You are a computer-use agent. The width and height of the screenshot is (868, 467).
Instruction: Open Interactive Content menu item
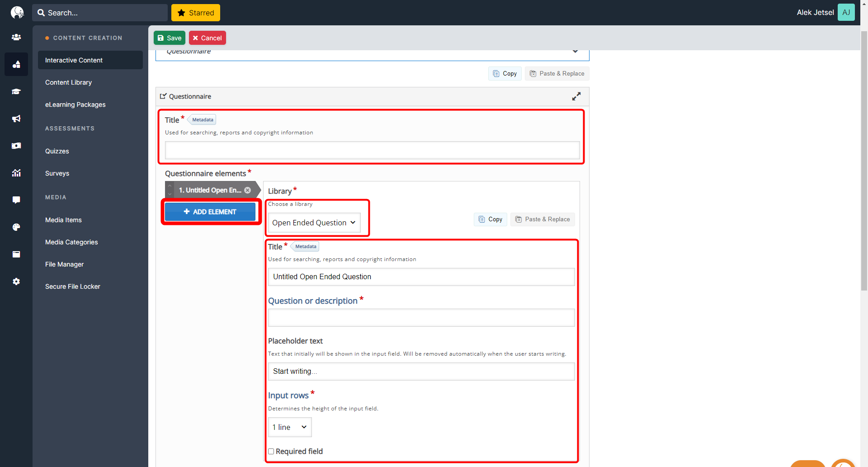coord(90,60)
